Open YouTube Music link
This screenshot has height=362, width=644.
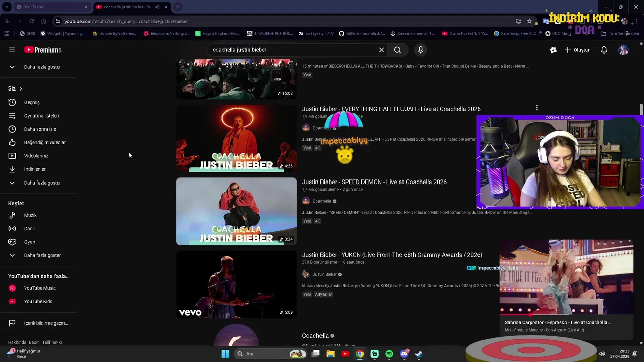(x=39, y=288)
